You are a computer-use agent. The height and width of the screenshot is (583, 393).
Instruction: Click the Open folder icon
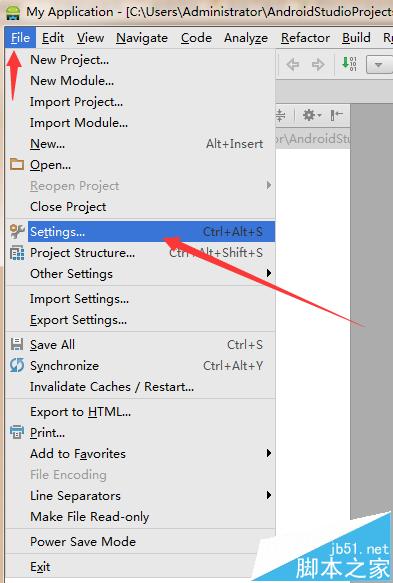[x=17, y=164]
